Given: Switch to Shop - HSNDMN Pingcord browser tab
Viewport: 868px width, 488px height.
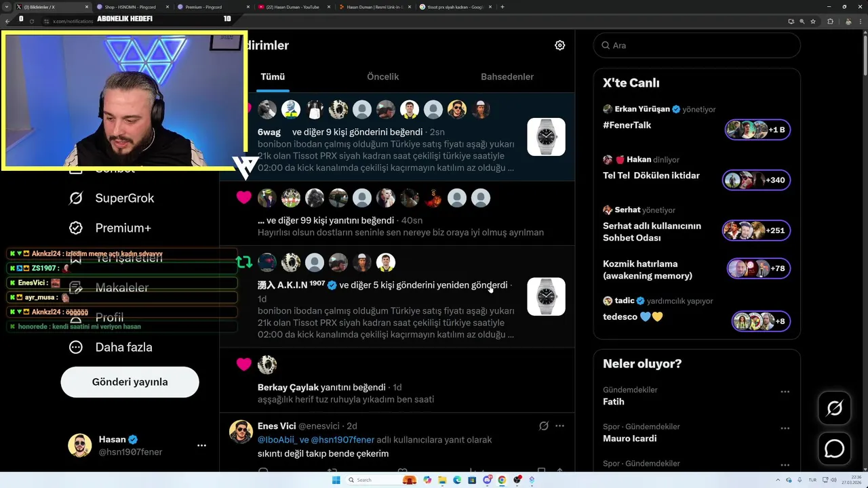Looking at the screenshot, I should click(132, 7).
